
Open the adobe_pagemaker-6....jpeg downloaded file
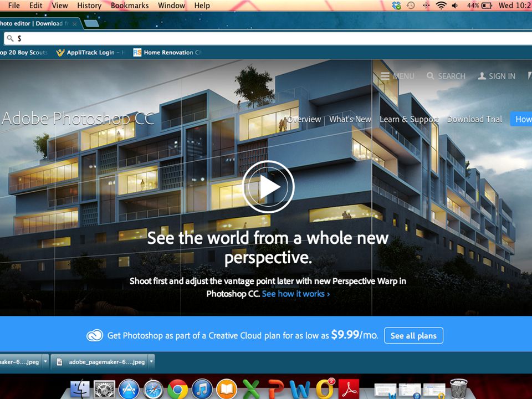coord(99,362)
